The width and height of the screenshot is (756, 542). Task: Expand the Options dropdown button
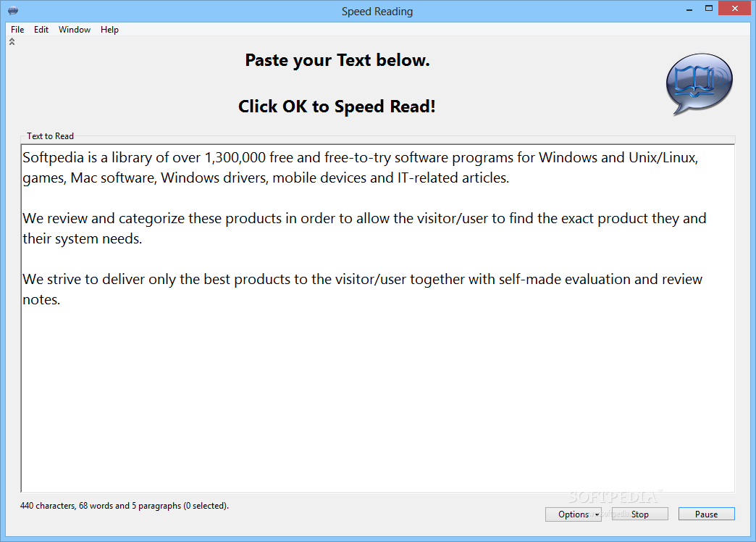pos(574,514)
